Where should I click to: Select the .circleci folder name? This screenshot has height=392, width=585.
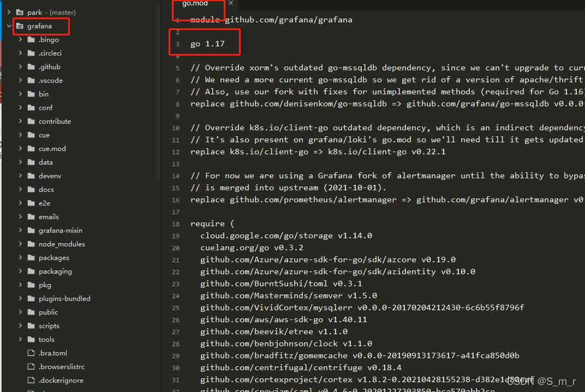click(50, 53)
